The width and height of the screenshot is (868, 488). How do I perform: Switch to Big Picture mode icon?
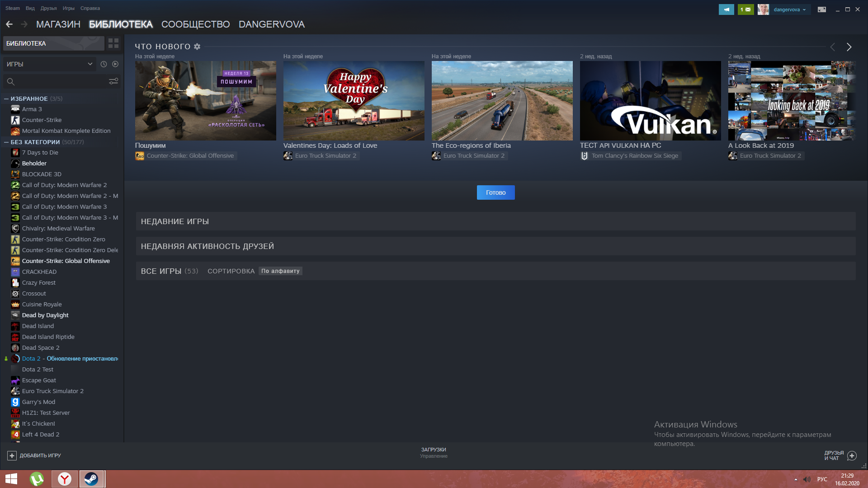[x=822, y=9]
